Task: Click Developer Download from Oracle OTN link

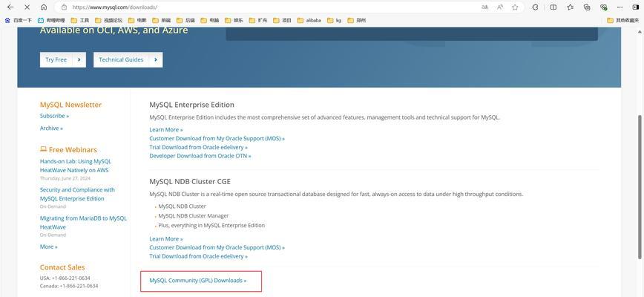Action: [x=200, y=156]
